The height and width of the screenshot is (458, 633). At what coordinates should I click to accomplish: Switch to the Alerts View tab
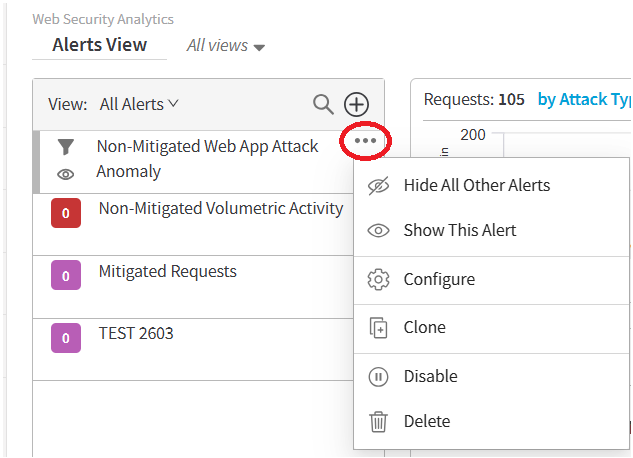tap(99, 45)
